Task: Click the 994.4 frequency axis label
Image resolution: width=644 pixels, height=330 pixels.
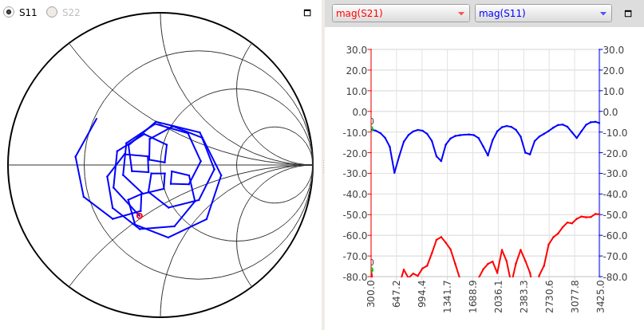Action: click(x=422, y=296)
